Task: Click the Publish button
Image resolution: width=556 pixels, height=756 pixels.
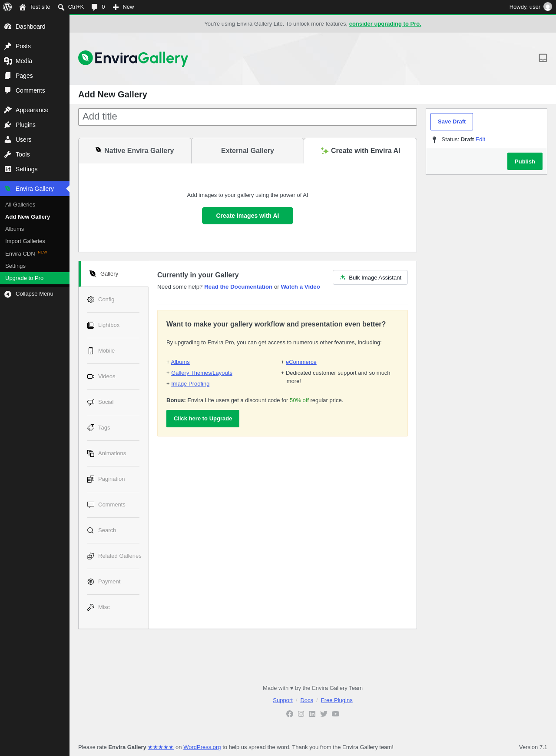Action: pos(525,161)
